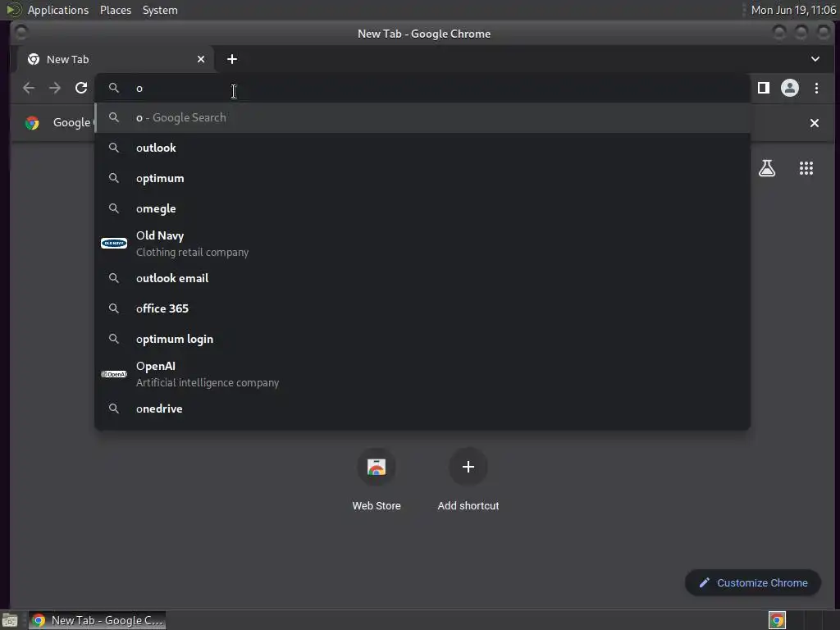
Task: Click the clock showing Mon Jun 19
Action: pos(793,10)
